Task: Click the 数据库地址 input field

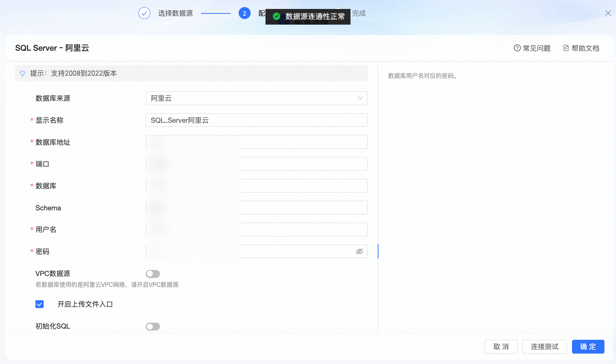Action: 257,142
